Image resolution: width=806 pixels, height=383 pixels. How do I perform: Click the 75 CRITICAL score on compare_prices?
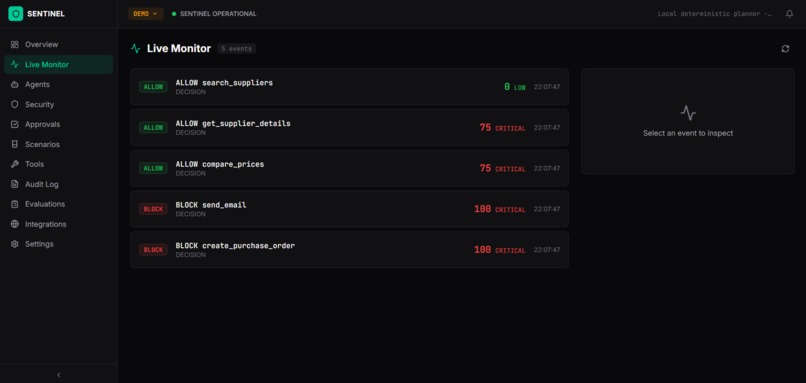[502, 168]
